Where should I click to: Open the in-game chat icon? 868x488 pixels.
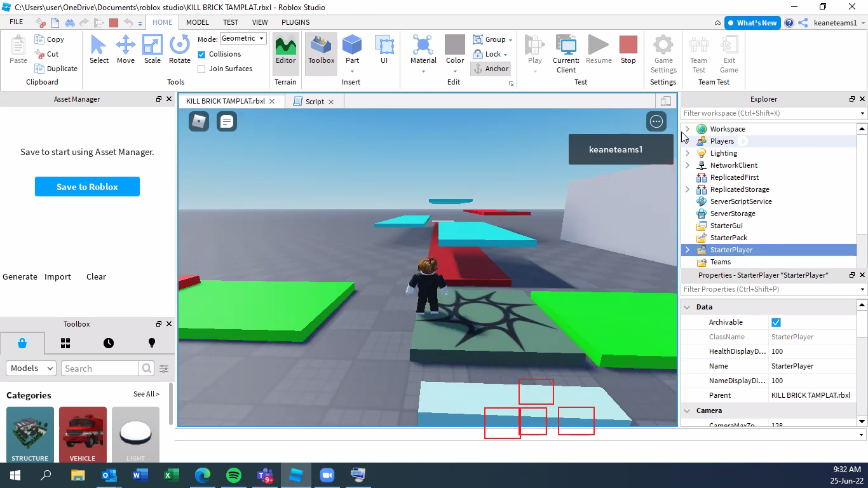coord(227,121)
